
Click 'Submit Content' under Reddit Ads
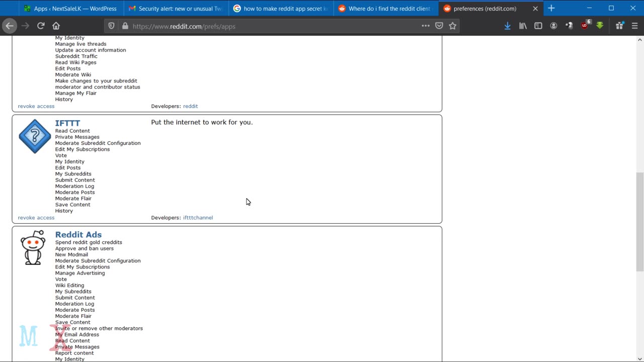pyautogui.click(x=75, y=298)
